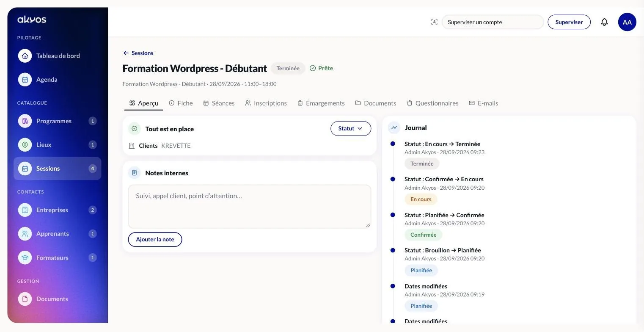Click the internal notes text area
Image resolution: width=644 pixels, height=332 pixels.
250,206
